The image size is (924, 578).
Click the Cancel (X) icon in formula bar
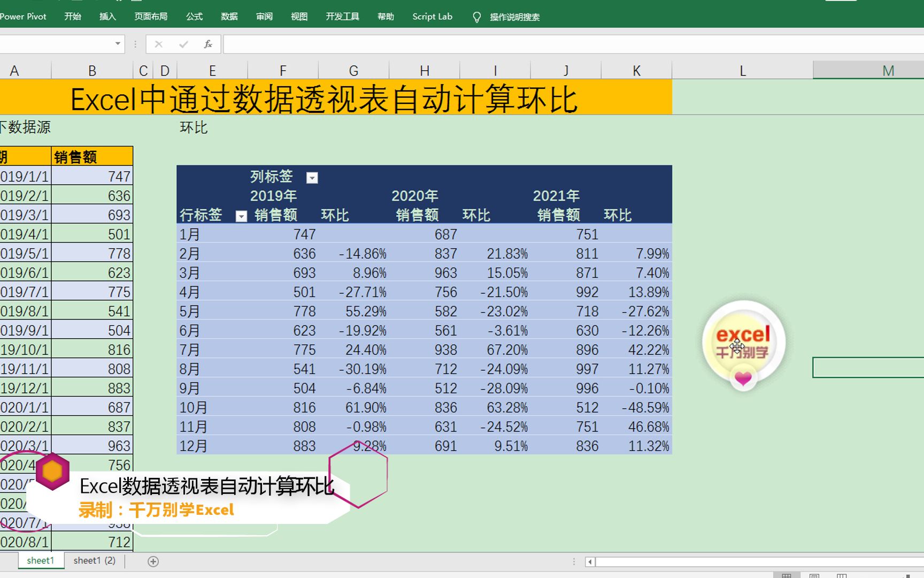pyautogui.click(x=158, y=44)
